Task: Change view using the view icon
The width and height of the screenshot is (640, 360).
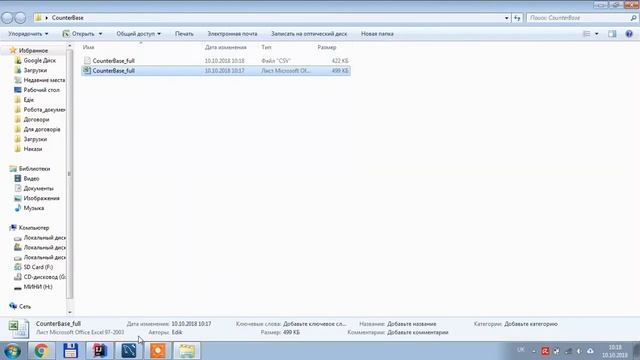Action: click(x=587, y=34)
